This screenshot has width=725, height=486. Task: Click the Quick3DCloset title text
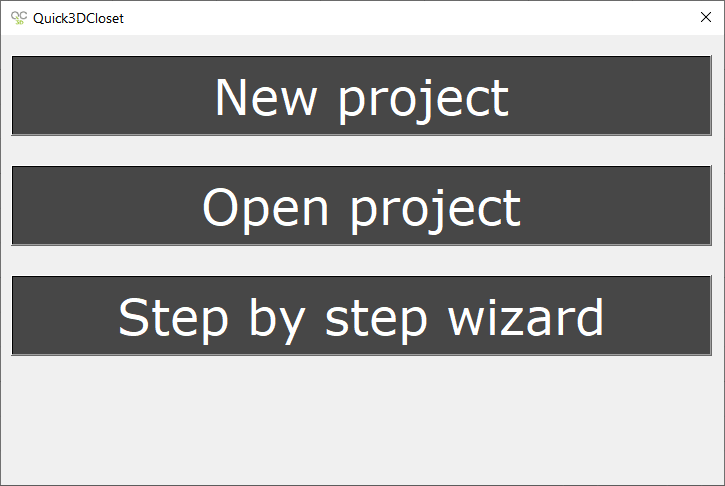click(78, 18)
